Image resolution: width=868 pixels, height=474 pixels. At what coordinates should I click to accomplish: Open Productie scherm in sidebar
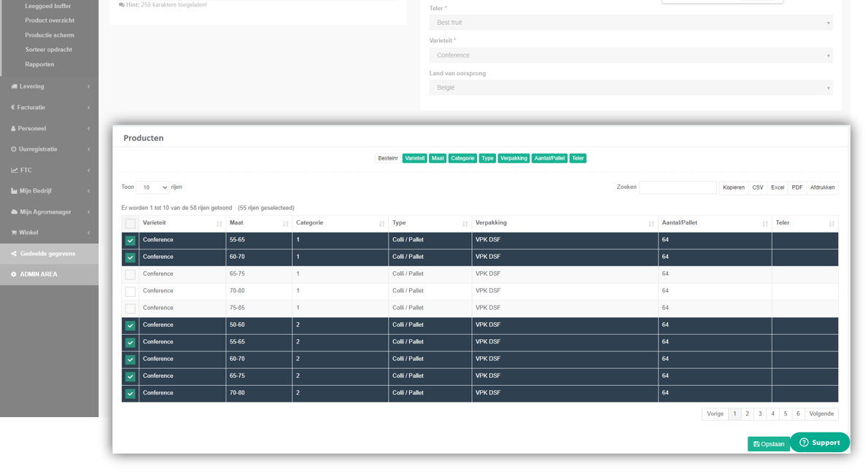(50, 35)
